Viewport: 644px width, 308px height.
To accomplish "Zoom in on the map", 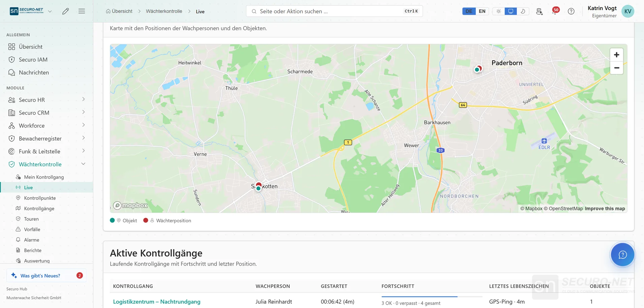I will coord(616,55).
